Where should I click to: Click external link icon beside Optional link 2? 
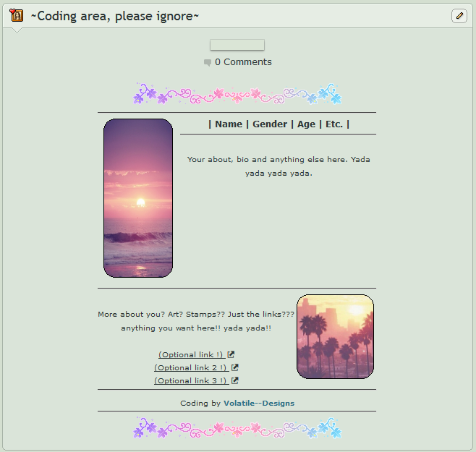pyautogui.click(x=235, y=367)
